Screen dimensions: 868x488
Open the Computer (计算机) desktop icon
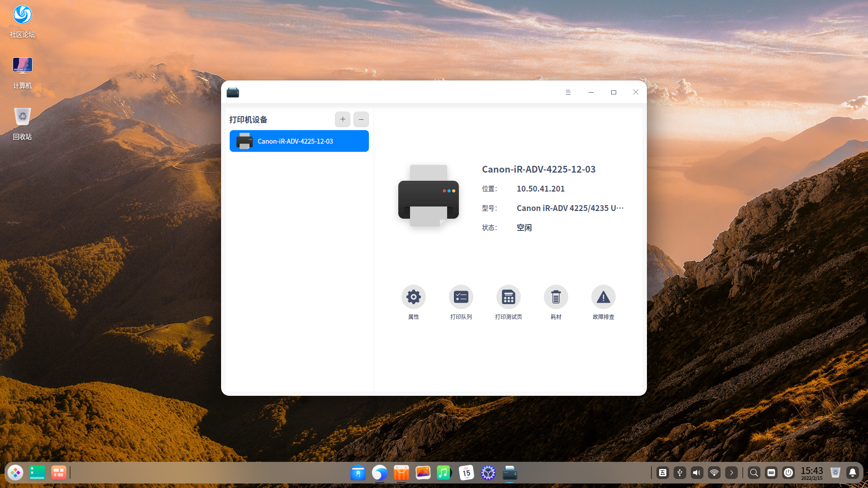point(22,72)
